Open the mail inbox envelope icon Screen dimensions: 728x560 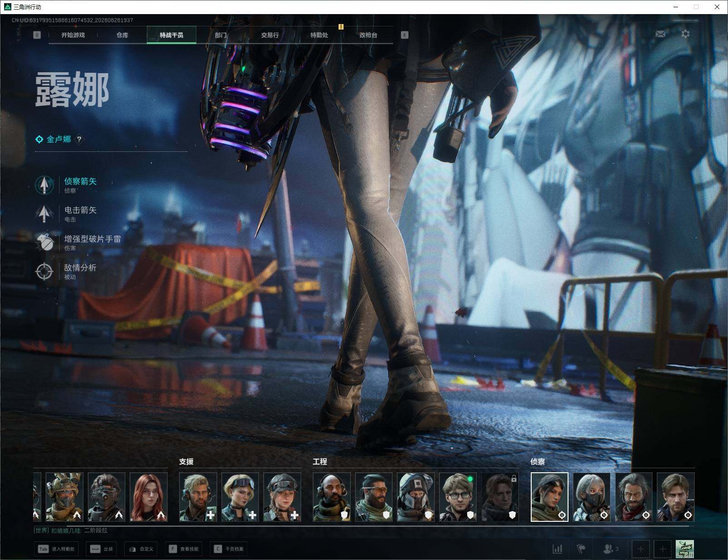tap(660, 34)
